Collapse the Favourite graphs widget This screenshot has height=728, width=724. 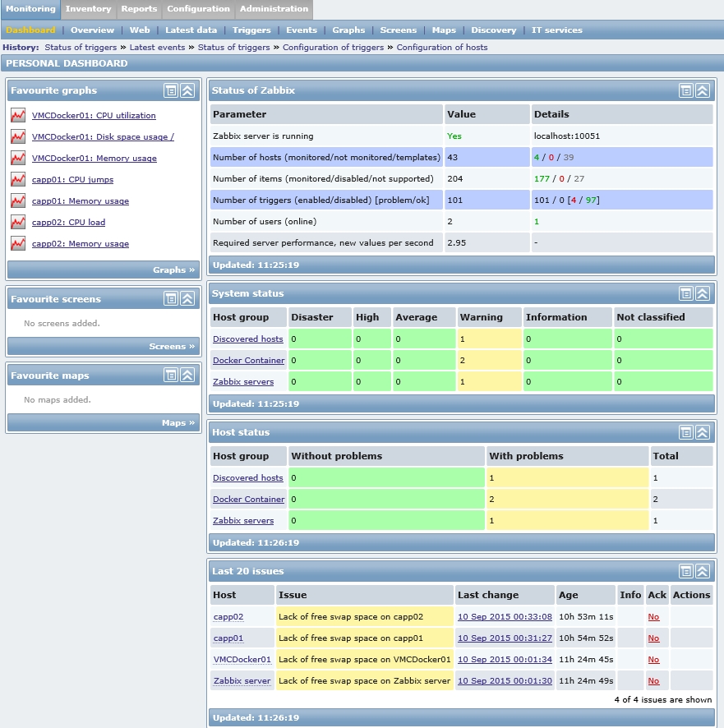pos(187,90)
